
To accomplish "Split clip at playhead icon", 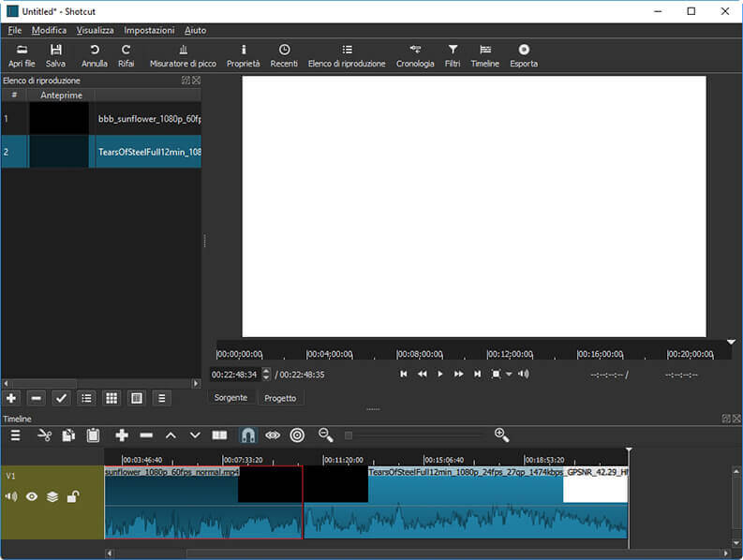I will pyautogui.click(x=219, y=435).
